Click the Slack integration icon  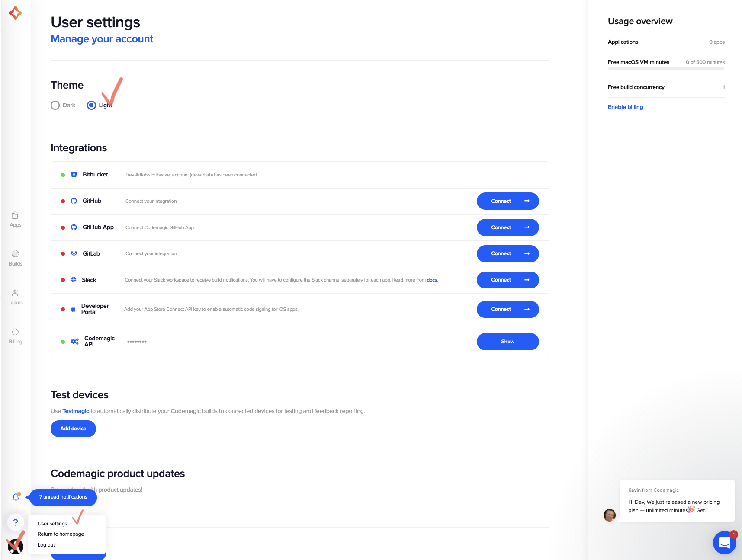74,280
